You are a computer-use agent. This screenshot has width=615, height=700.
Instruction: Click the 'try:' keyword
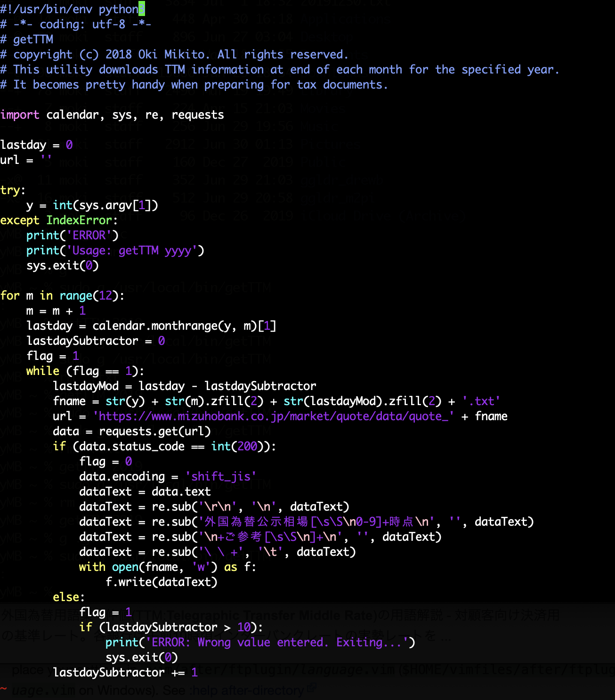click(x=13, y=190)
